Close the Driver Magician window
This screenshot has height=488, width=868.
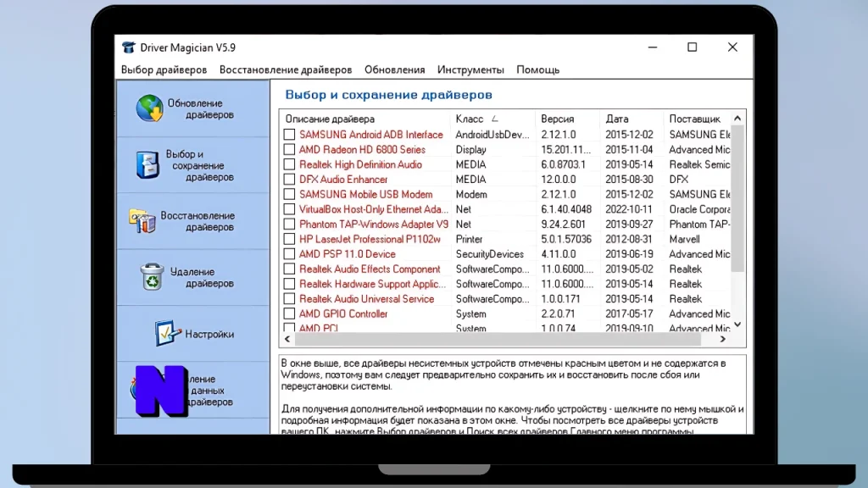tap(732, 47)
